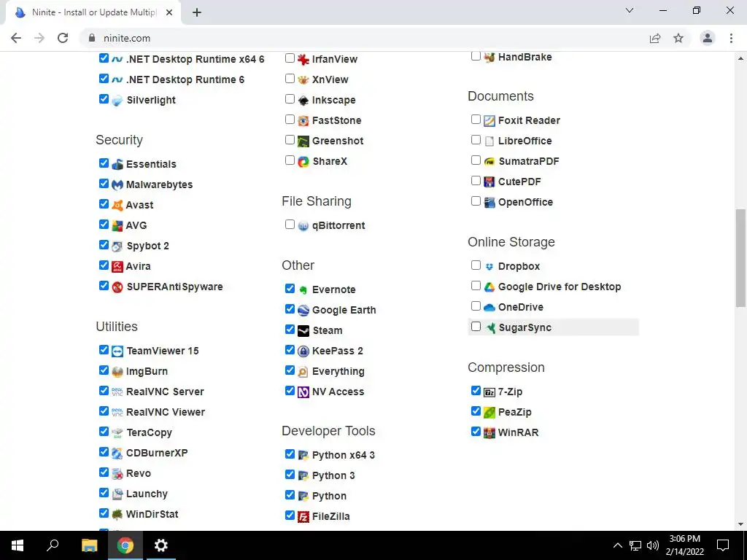Click the Google Drive for Desktop icon
Screen dimensions: 747x560
(x=489, y=287)
